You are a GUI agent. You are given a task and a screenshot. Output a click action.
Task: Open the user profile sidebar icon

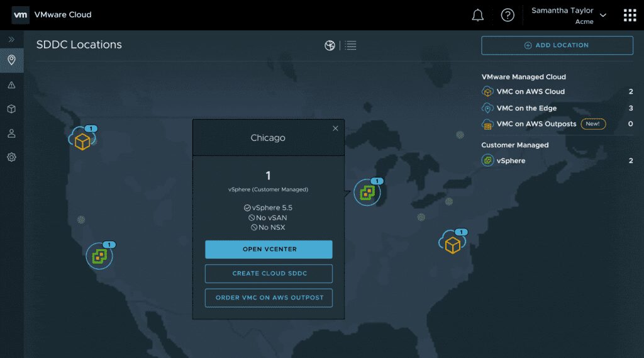(11, 133)
